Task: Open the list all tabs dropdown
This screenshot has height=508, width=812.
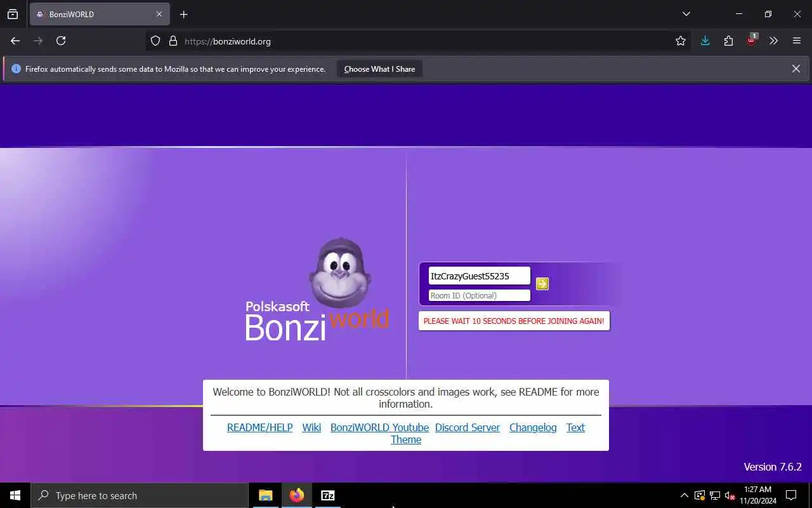Action: tap(686, 14)
